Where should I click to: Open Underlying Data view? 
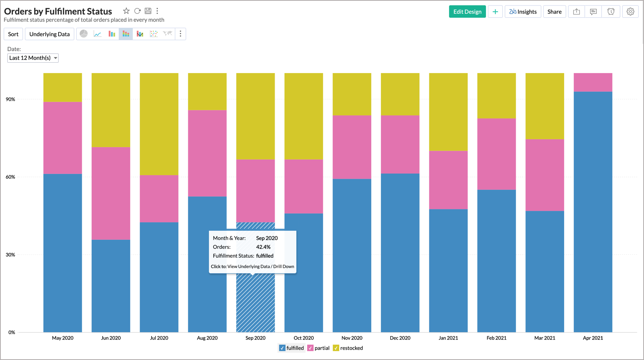pyautogui.click(x=49, y=34)
